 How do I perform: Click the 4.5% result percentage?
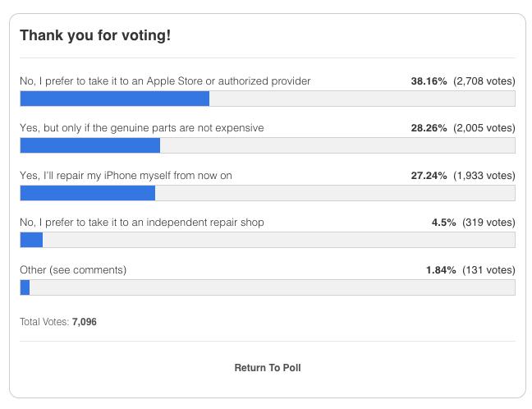point(443,223)
